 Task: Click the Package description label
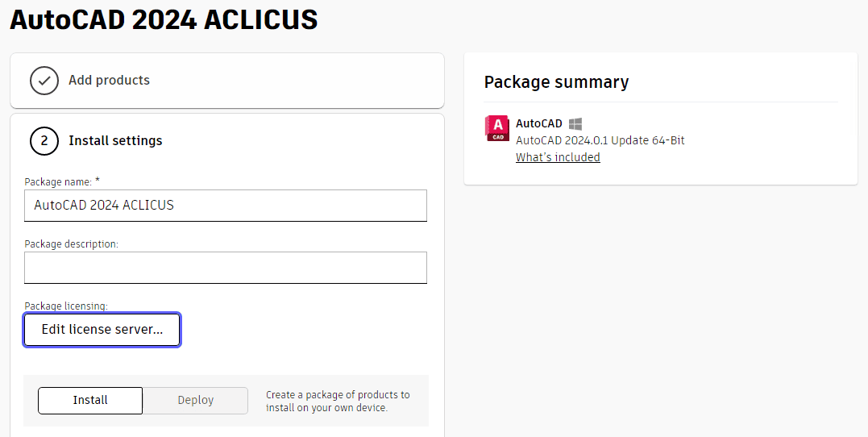click(72, 243)
